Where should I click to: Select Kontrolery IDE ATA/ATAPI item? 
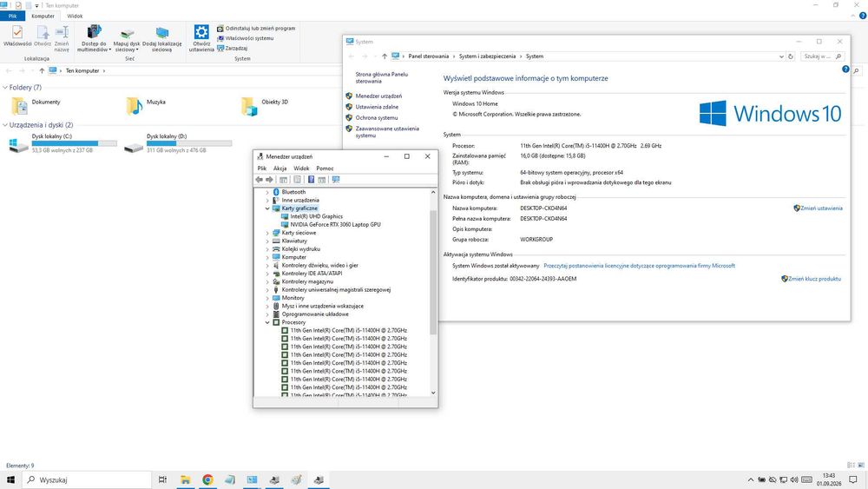(x=312, y=274)
